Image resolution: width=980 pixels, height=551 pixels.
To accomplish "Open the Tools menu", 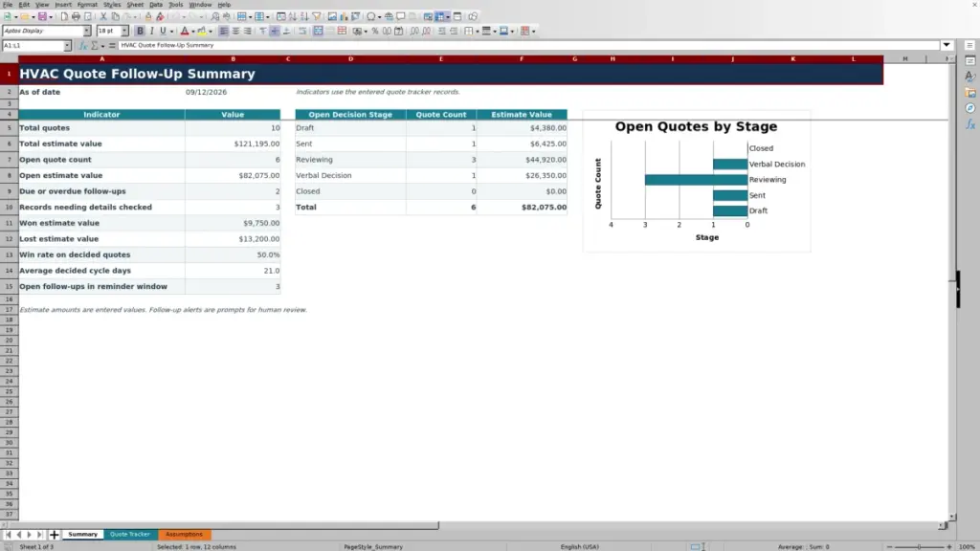I will (x=176, y=5).
